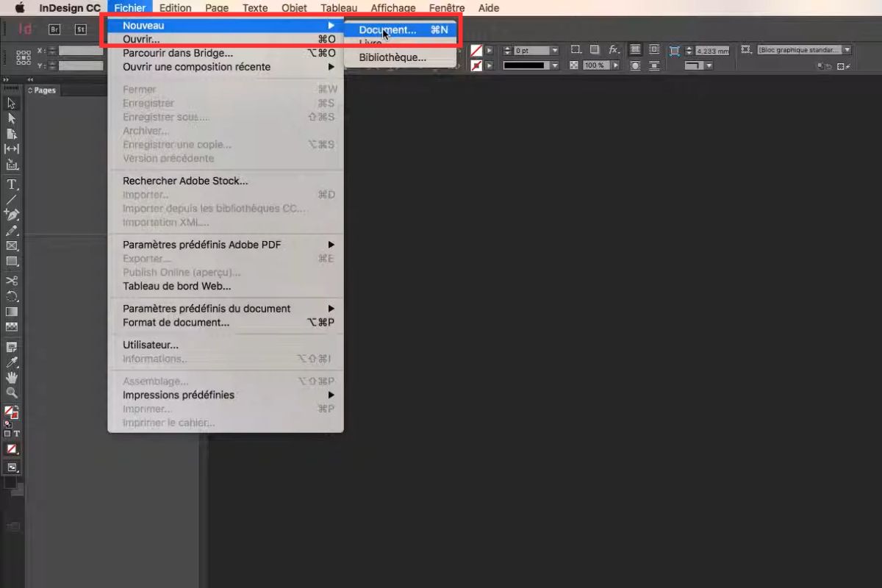Enable jump object text wrap
Image resolution: width=882 pixels, height=588 pixels.
(653, 65)
